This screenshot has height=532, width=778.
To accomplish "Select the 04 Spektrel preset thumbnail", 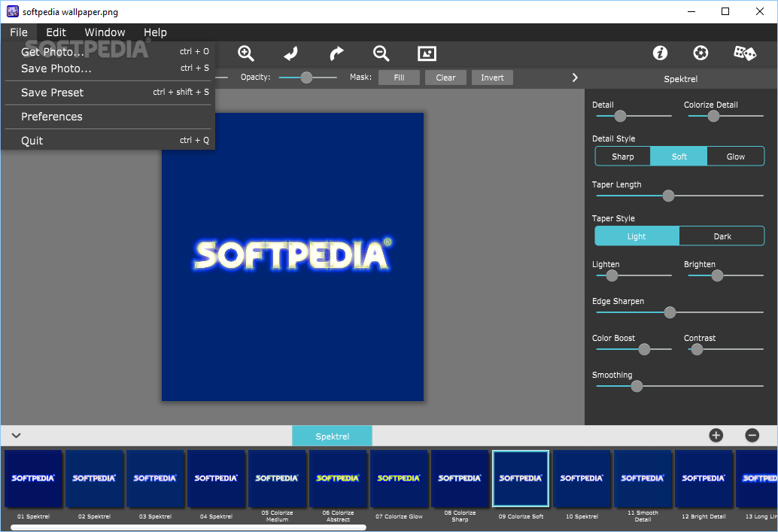I will [217, 479].
